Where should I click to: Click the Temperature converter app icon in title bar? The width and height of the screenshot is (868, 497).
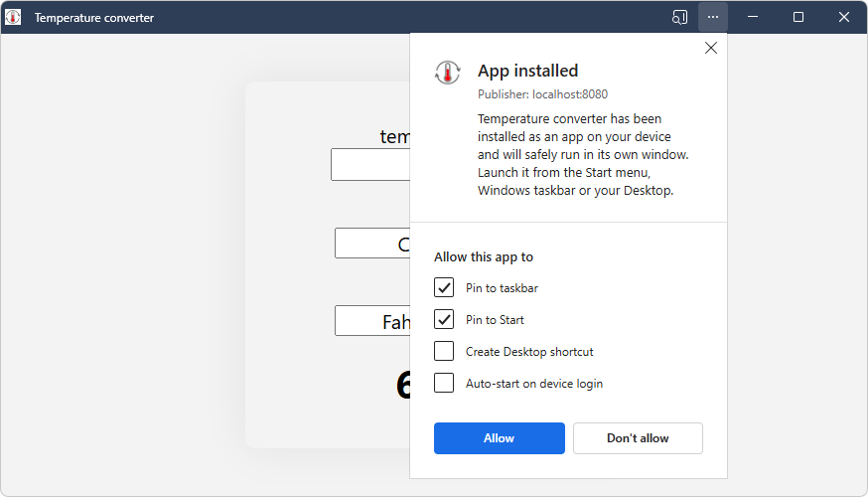(x=13, y=17)
